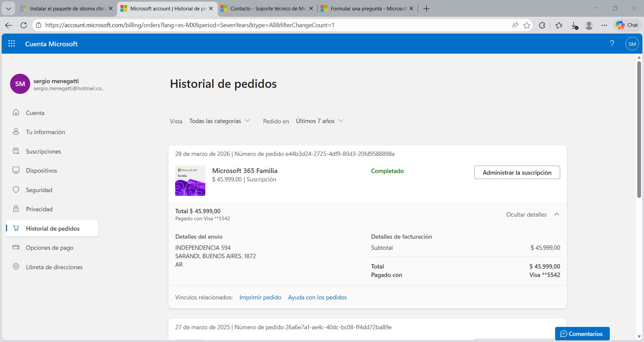Activate read aloud icon in address bar
The height and width of the screenshot is (342, 644).
click(x=515, y=25)
